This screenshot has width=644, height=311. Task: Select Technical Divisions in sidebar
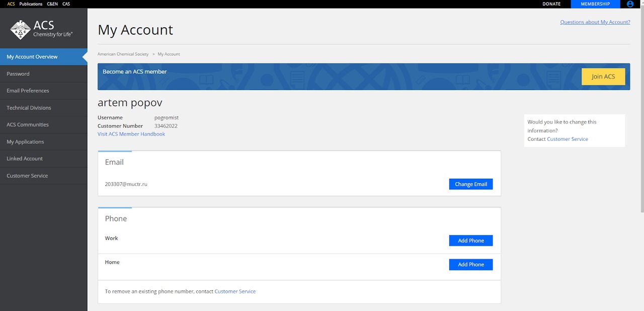(44, 108)
